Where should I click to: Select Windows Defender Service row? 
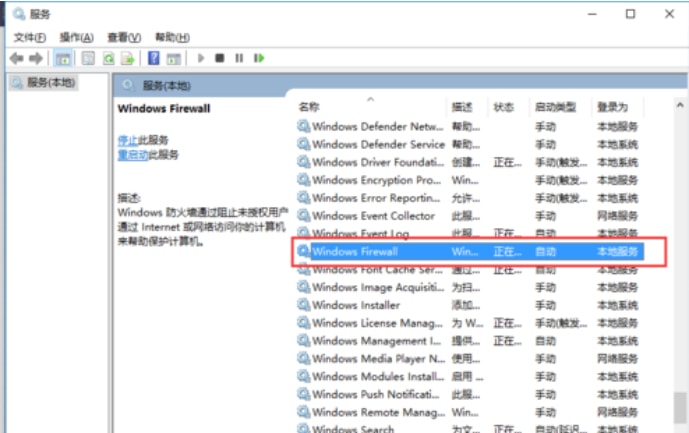point(470,144)
